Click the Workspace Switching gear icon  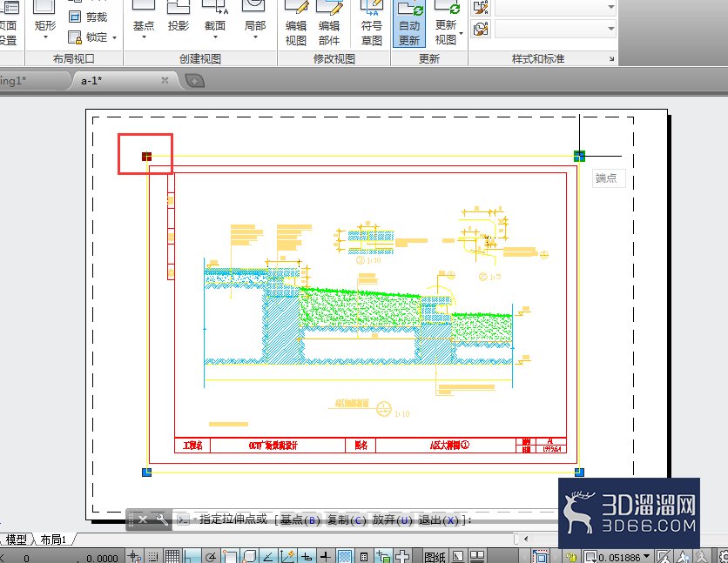point(724,557)
